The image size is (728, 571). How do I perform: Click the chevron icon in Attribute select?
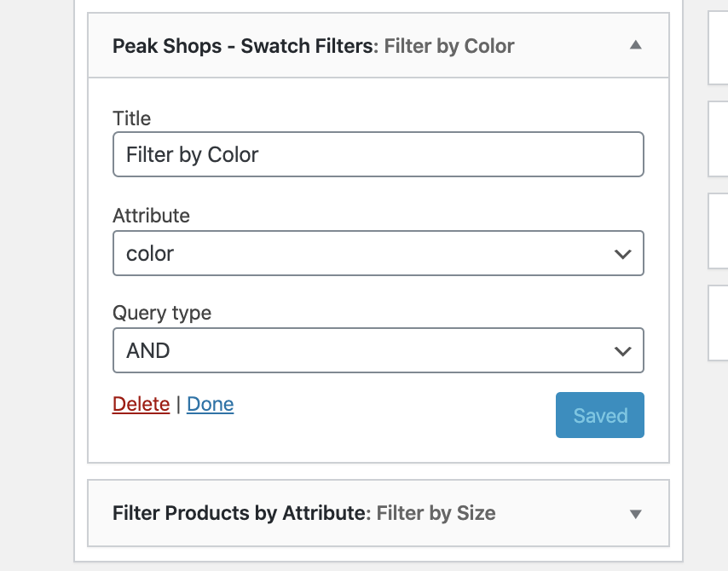(622, 254)
